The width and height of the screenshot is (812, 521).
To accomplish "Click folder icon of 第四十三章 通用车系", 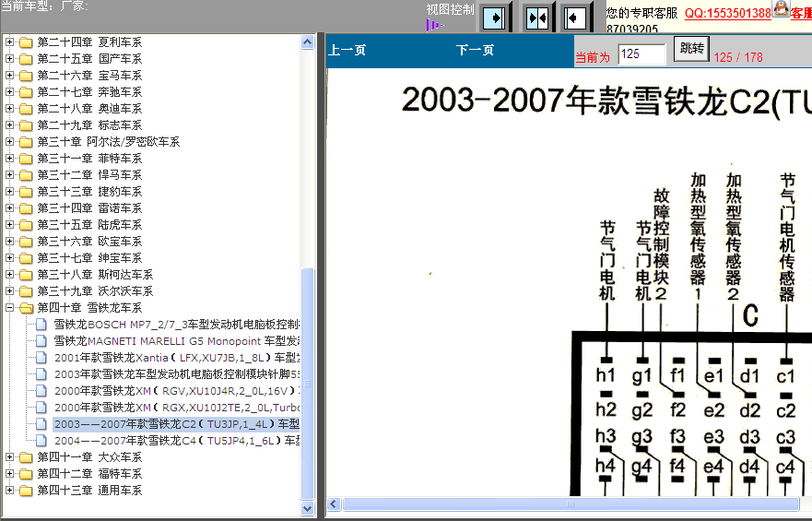I will coord(26,490).
